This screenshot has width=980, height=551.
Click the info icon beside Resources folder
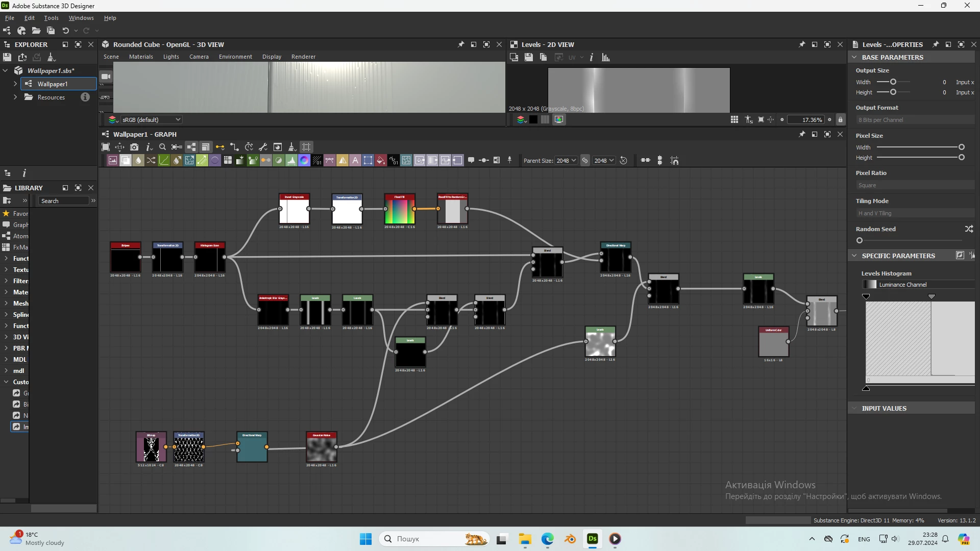pos(85,97)
